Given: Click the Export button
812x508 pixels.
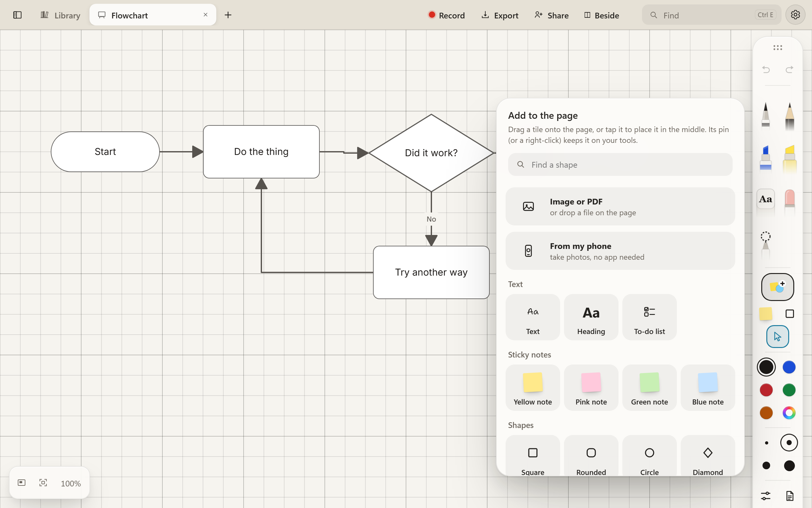Looking at the screenshot, I should [x=500, y=15].
